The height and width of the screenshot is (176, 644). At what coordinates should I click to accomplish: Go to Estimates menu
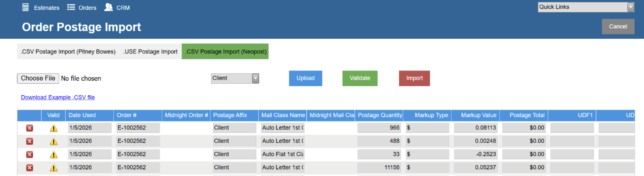pyautogui.click(x=47, y=8)
